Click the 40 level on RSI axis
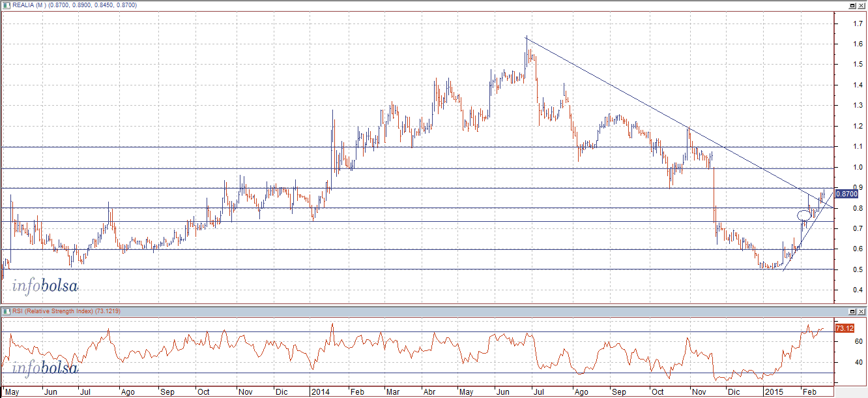The width and height of the screenshot is (868, 398). tap(860, 362)
